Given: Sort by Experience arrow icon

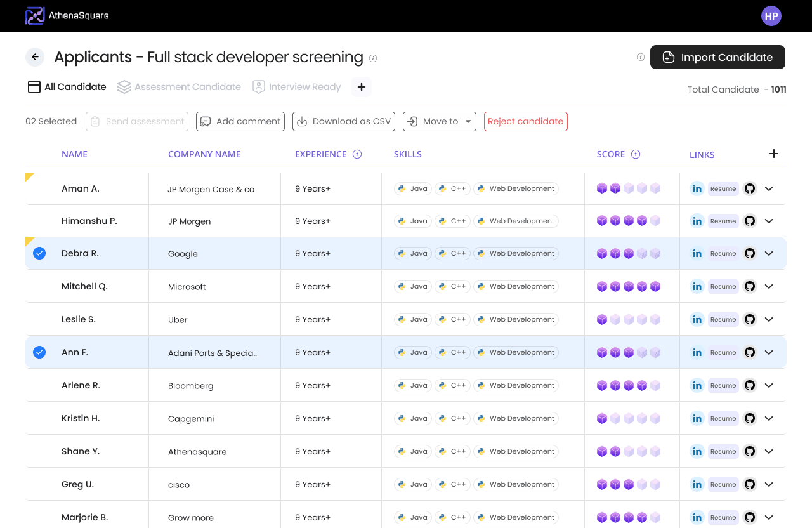Looking at the screenshot, I should [x=357, y=154].
